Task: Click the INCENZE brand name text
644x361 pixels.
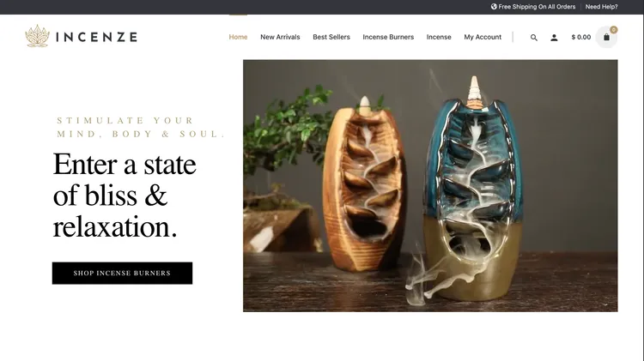Action: click(x=96, y=37)
